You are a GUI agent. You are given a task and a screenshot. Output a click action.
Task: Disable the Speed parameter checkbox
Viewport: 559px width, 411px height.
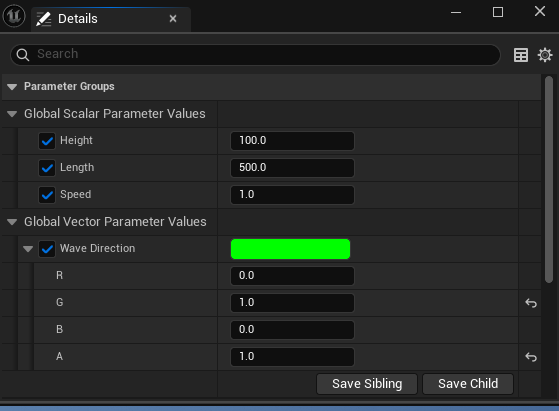[x=47, y=195]
